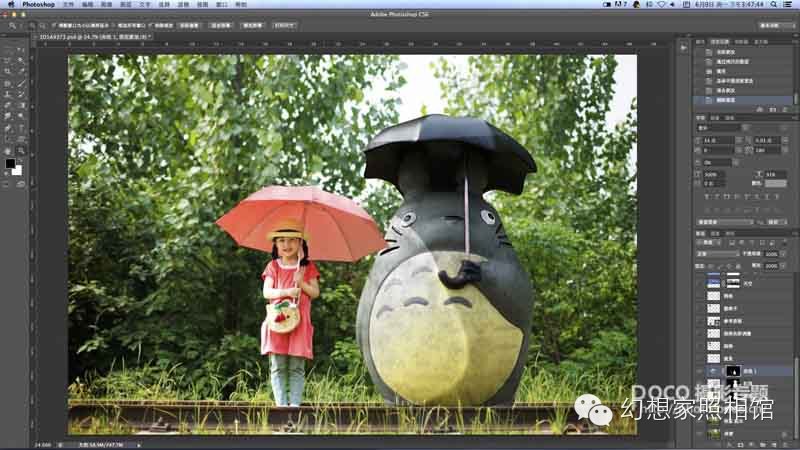Open font family dropdown in Character panel
This screenshot has width=800, height=450.
click(723, 128)
